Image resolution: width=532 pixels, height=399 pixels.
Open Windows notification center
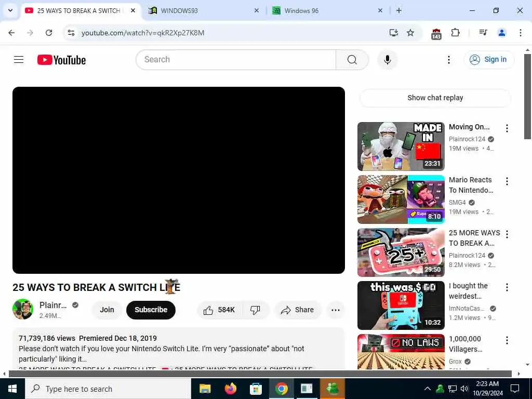coord(515,389)
